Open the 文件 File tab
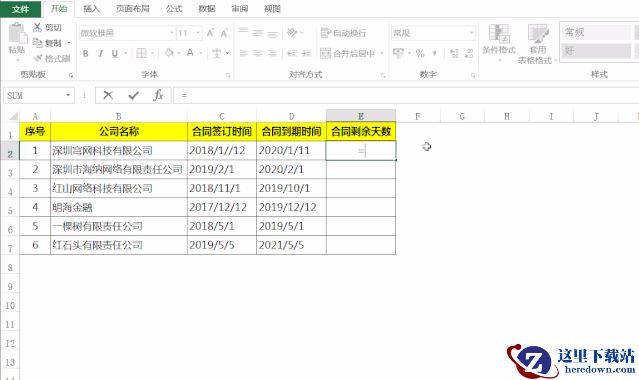 pyautogui.click(x=20, y=9)
